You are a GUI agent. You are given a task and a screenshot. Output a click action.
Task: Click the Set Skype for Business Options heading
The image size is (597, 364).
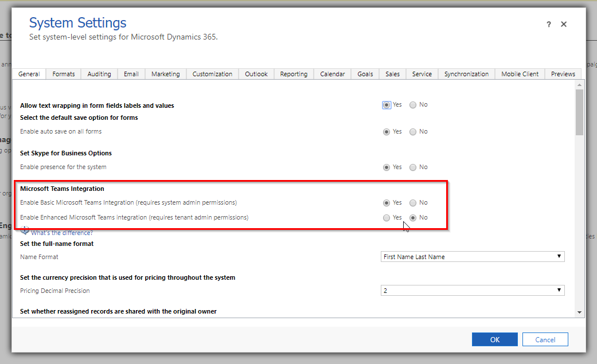(66, 153)
